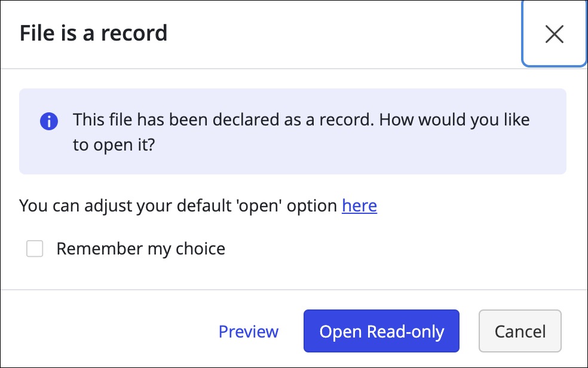Select the highlighted close control

pyautogui.click(x=554, y=34)
